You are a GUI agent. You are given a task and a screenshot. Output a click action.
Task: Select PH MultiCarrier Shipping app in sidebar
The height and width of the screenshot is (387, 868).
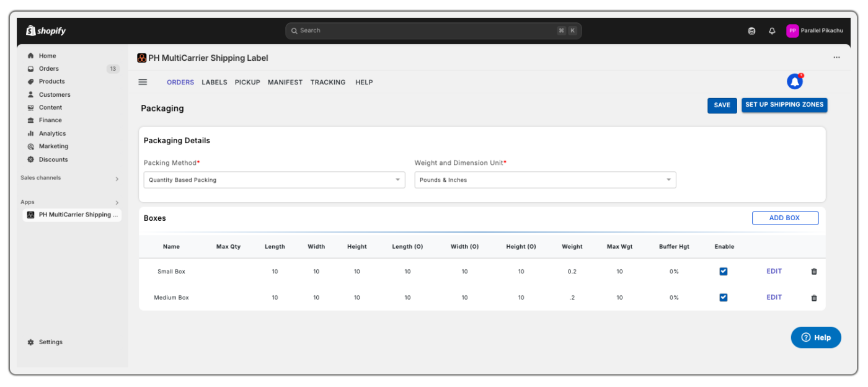pyautogui.click(x=72, y=215)
